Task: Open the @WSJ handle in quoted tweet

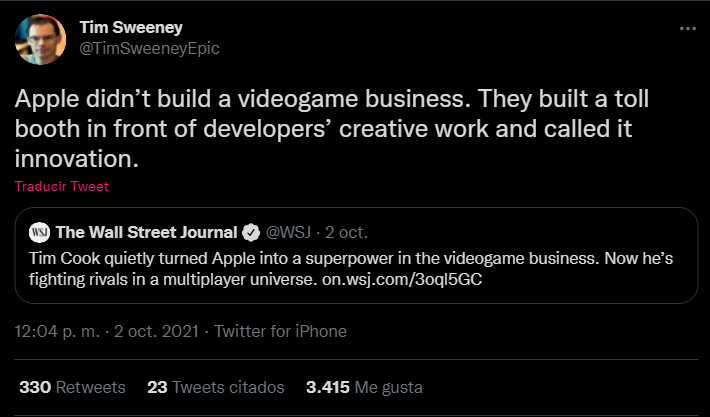Action: tap(287, 233)
